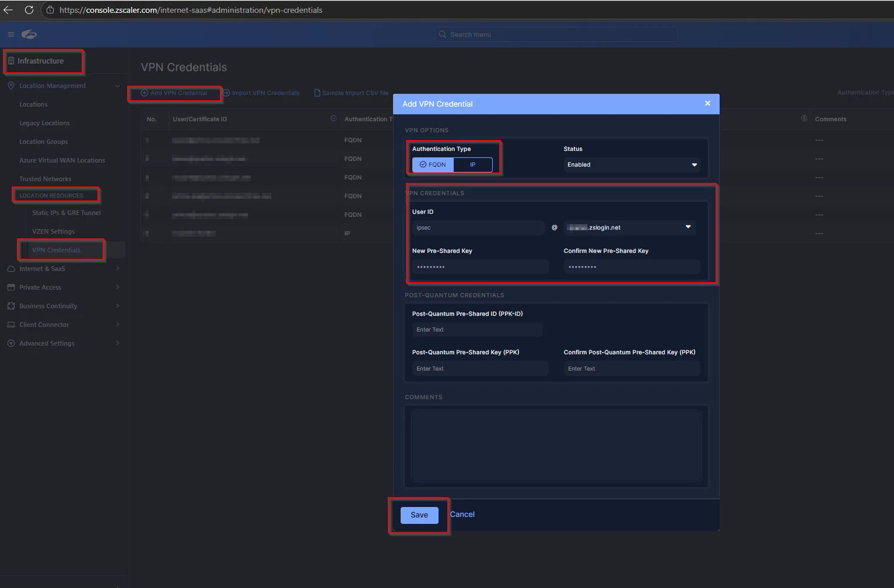Click the Internet & SaaS cloud icon
894x588 pixels.
tap(10, 269)
